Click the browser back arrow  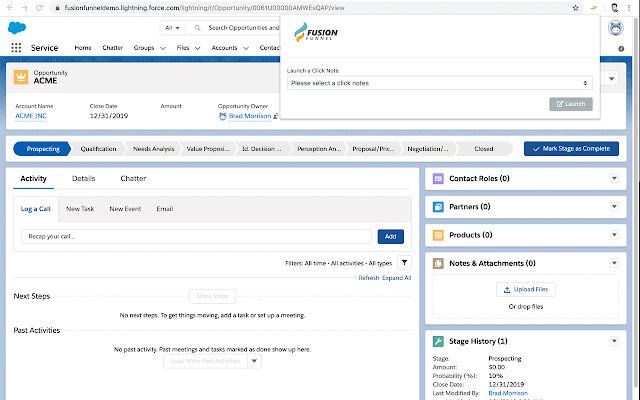click(x=10, y=8)
